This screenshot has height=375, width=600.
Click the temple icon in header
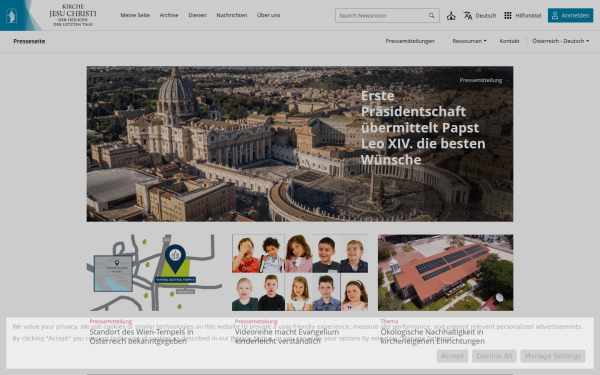point(451,16)
